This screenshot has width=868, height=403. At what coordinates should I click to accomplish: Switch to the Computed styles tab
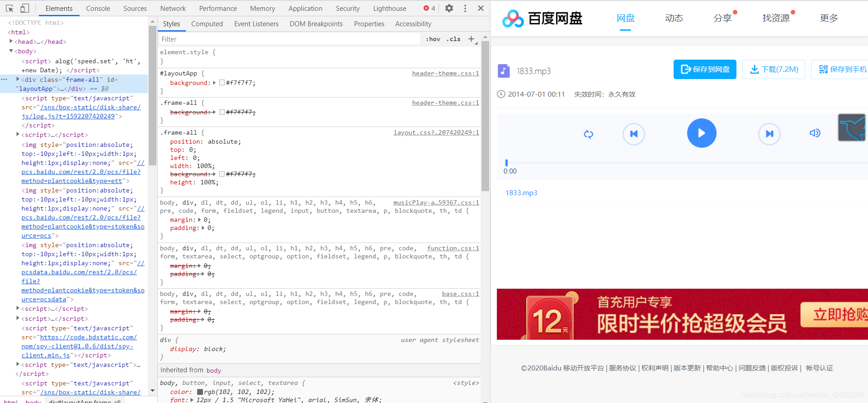207,24
